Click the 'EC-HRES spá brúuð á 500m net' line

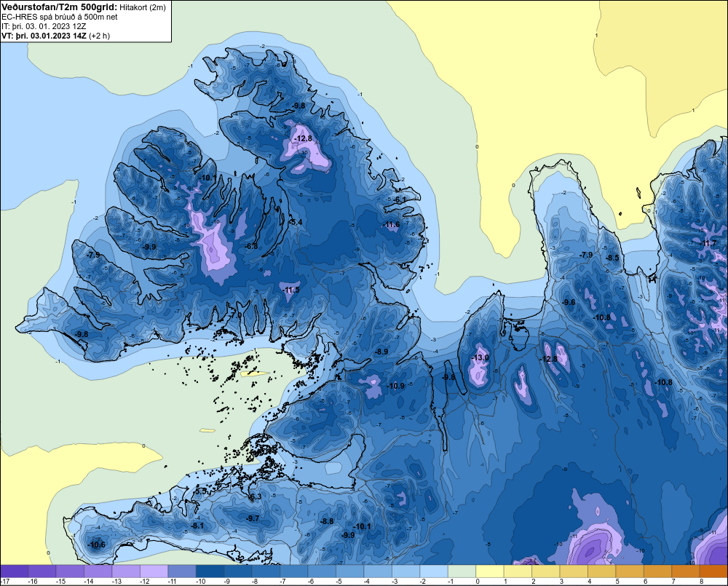(x=60, y=17)
